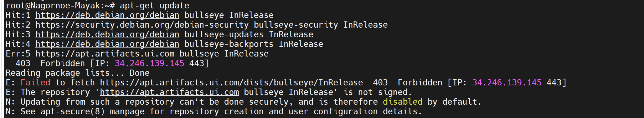
Task: Click the 'bullseye-security InRelease' text
Action: click(x=321, y=25)
